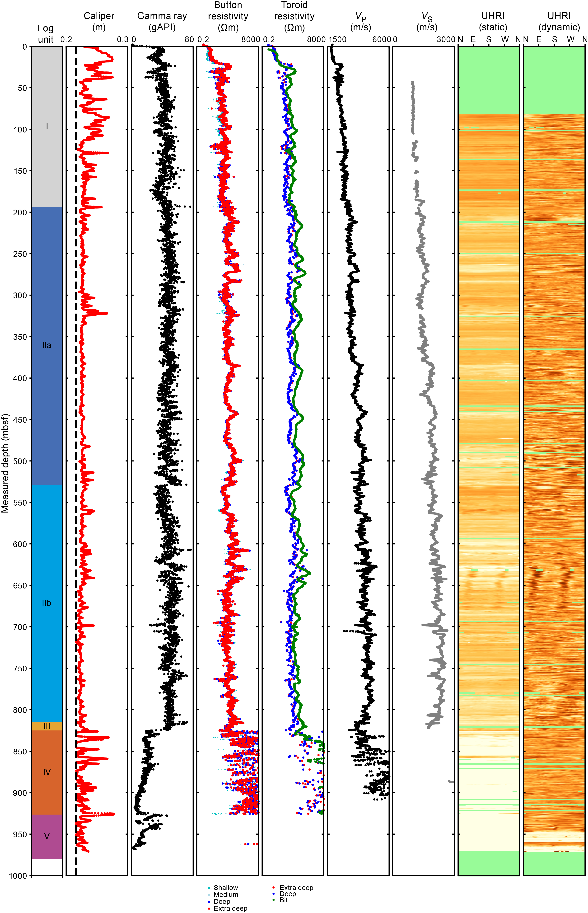This screenshot has width=588, height=913.
Task: Click the green Bit legend marker
Action: pyautogui.click(x=274, y=900)
